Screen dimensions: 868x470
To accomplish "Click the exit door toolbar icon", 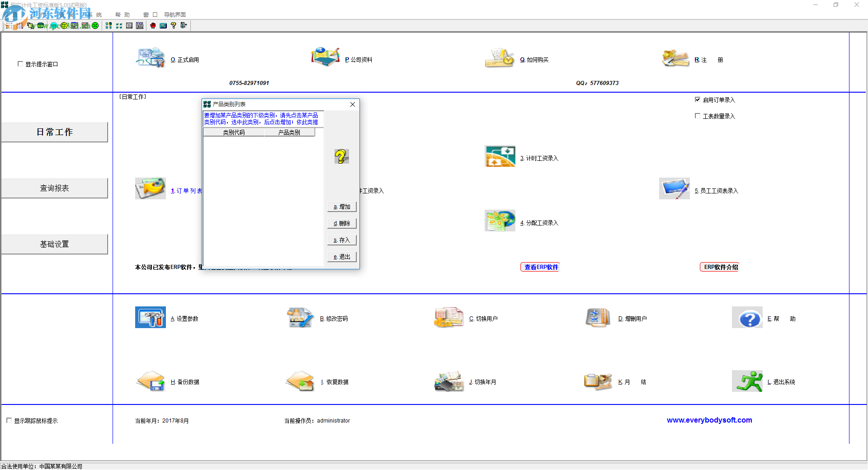I will coord(184,26).
